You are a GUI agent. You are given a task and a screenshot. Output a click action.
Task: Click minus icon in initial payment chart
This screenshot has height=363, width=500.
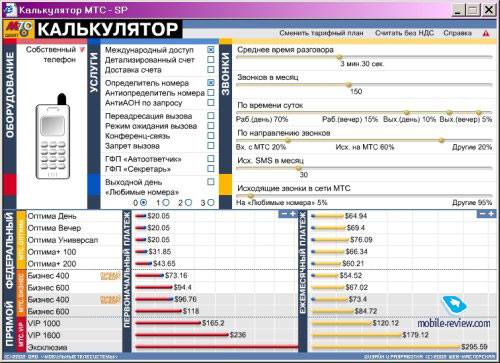(284, 214)
